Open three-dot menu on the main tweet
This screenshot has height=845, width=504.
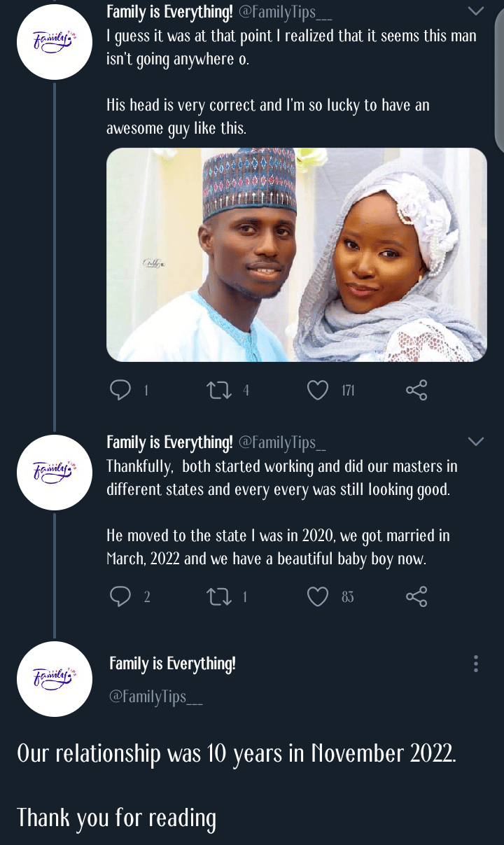click(476, 664)
